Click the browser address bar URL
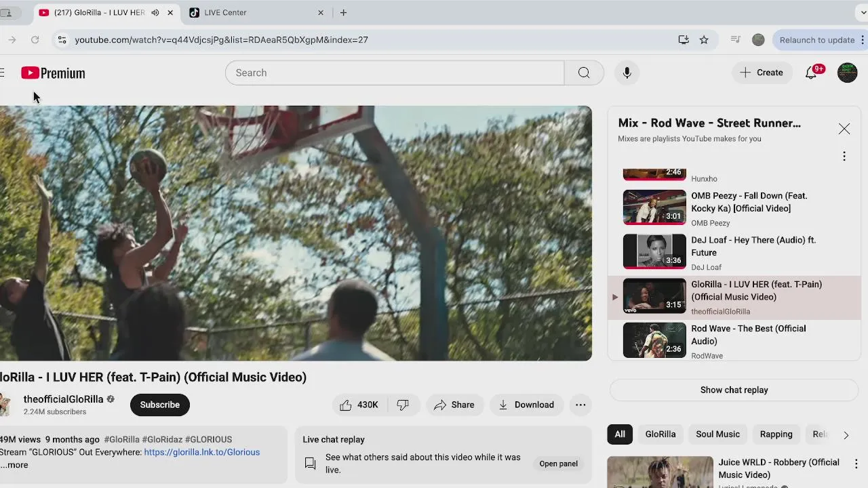This screenshot has height=488, width=868. coord(221,40)
